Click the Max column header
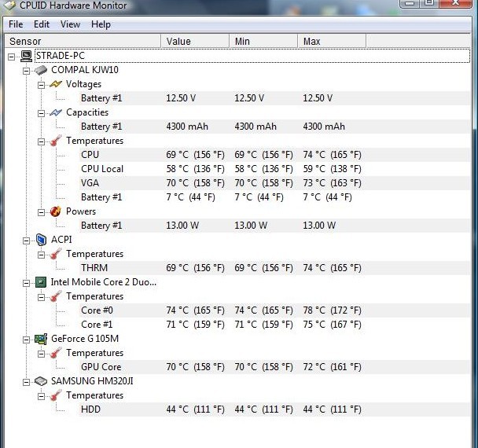 click(x=332, y=41)
